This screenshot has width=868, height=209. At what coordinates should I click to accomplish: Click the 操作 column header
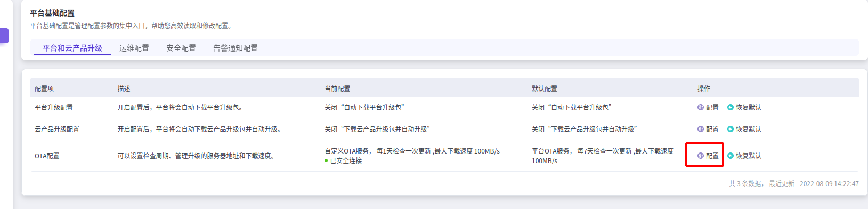[704, 89]
